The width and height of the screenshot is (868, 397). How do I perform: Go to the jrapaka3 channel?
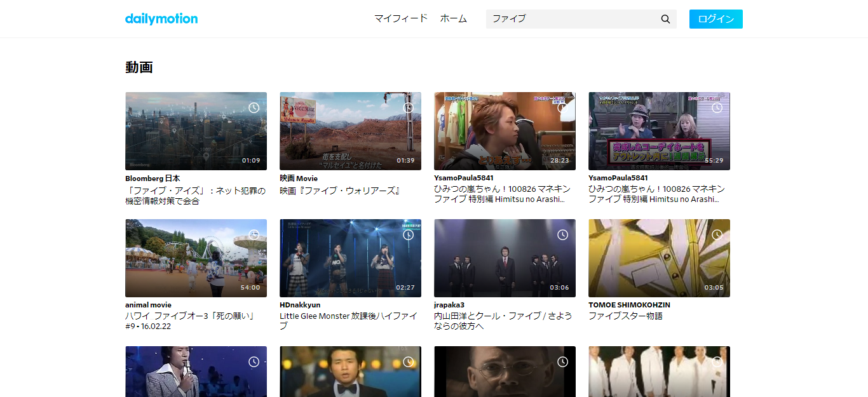coord(449,305)
